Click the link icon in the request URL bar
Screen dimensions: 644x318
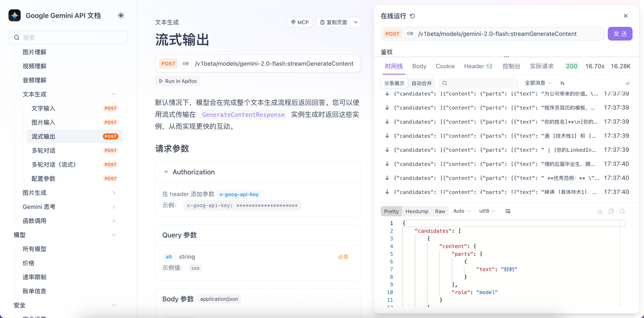point(410,34)
